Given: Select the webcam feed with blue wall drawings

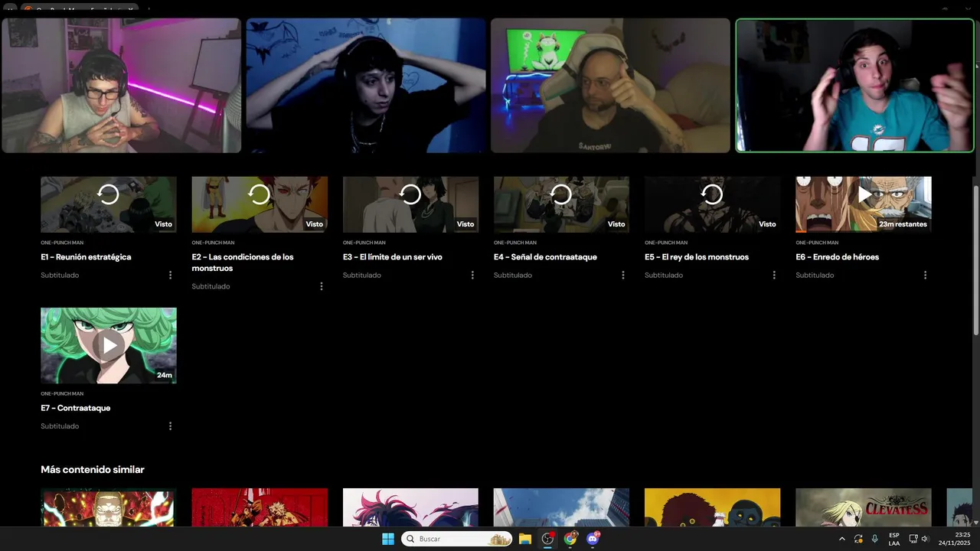Looking at the screenshot, I should 366,86.
